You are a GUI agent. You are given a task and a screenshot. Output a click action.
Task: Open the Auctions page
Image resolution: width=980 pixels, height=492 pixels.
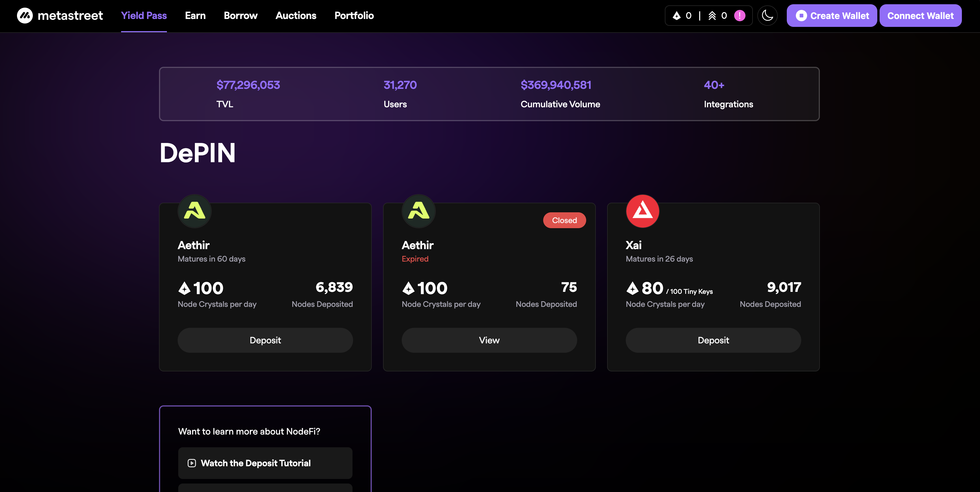click(x=296, y=16)
